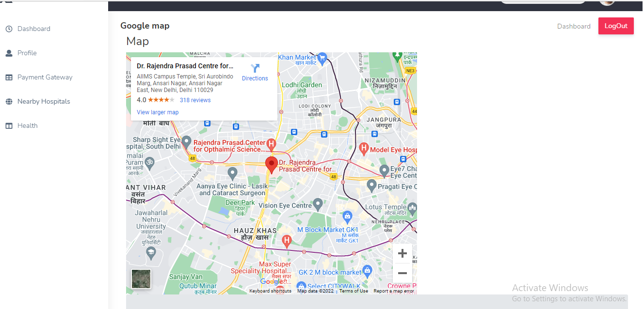
Task: Open the Dashboard sidebar item
Action: (34, 29)
